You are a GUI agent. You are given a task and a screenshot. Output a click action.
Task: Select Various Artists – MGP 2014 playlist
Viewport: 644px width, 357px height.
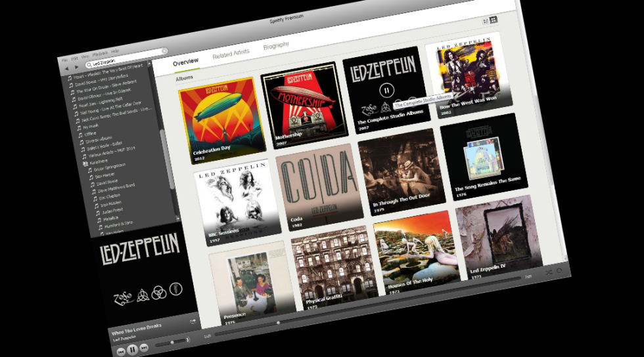click(x=112, y=152)
